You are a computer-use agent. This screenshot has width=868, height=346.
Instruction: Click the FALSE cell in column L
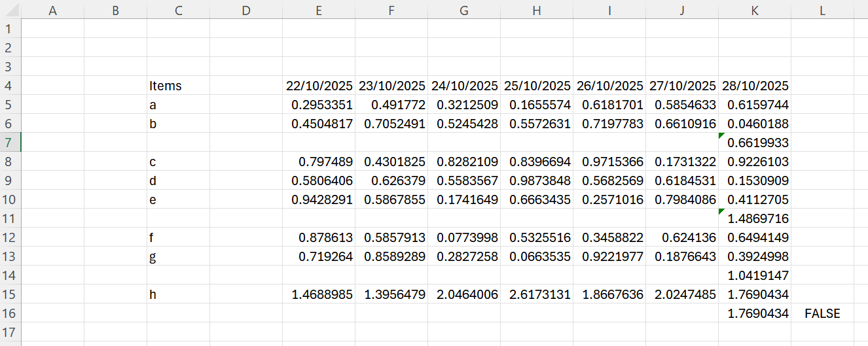pos(822,314)
